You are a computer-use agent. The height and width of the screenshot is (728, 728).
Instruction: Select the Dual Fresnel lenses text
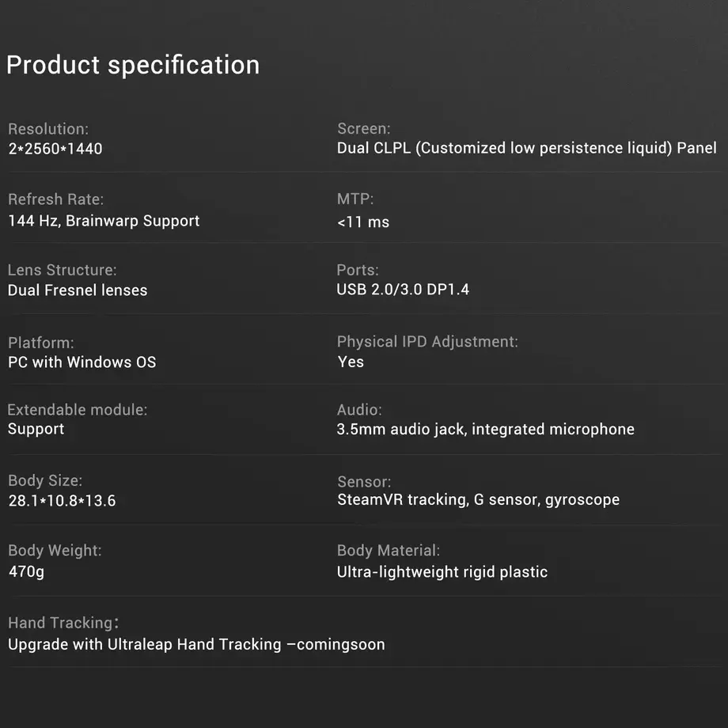coord(78,290)
